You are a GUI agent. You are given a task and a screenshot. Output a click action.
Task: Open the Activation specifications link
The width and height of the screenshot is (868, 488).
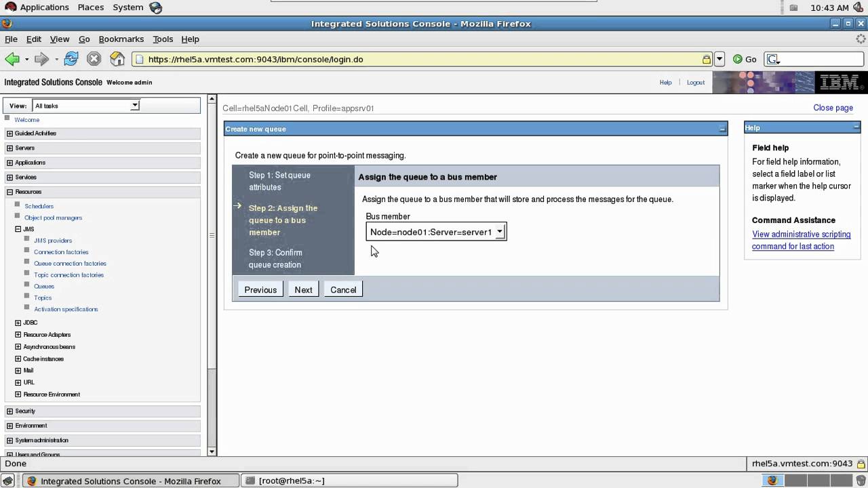(x=66, y=309)
